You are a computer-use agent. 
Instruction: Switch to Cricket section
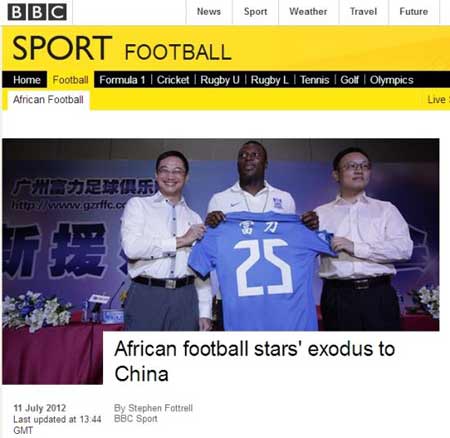click(x=173, y=80)
